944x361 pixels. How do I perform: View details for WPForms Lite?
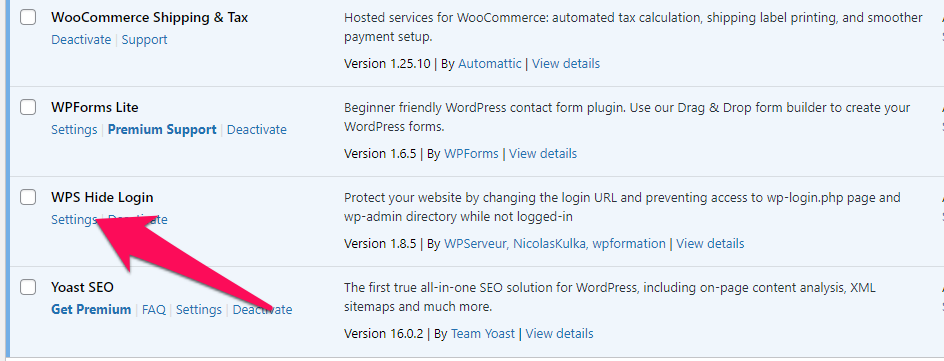pos(543,153)
